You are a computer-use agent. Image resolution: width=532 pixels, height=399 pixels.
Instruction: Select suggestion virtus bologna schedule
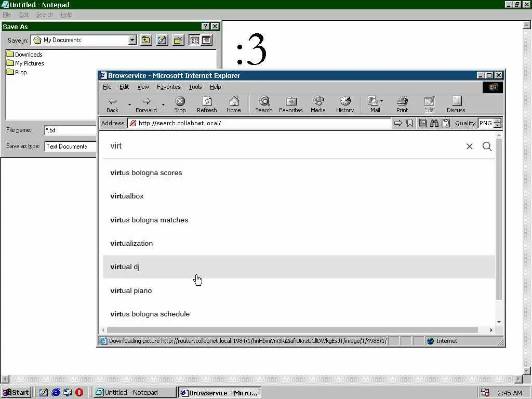tap(299, 314)
